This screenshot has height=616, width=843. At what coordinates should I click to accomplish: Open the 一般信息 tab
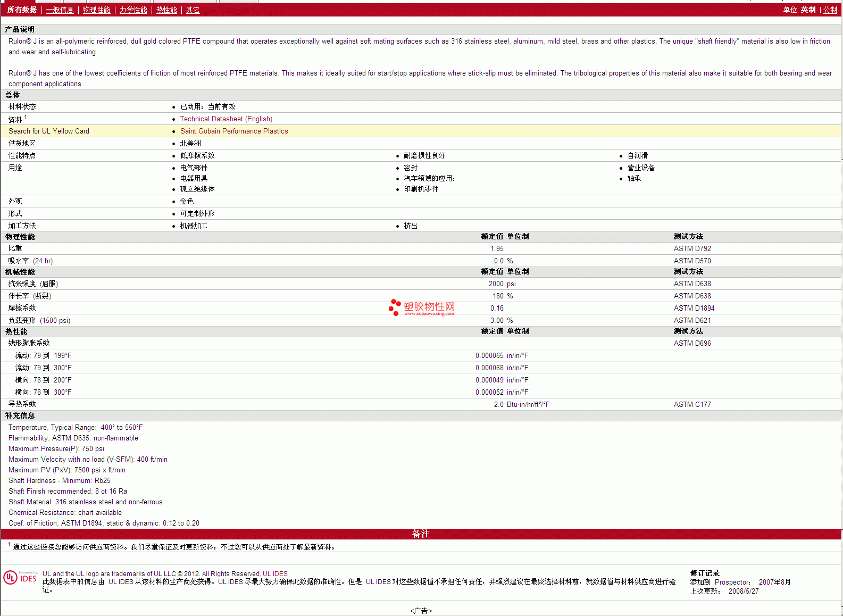pos(60,10)
